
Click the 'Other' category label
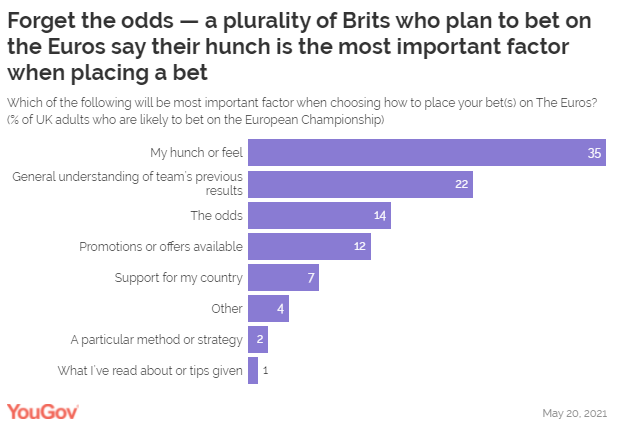225,308
